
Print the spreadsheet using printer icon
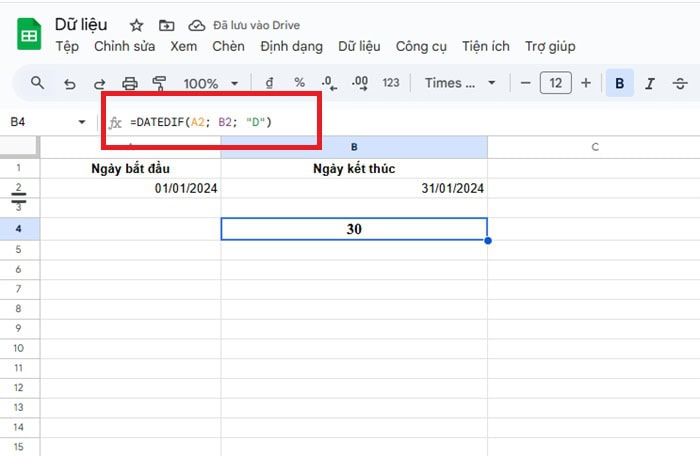[x=129, y=84]
